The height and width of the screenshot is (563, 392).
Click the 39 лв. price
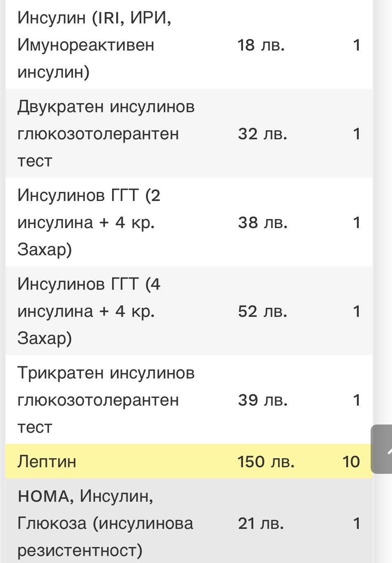[x=262, y=400]
